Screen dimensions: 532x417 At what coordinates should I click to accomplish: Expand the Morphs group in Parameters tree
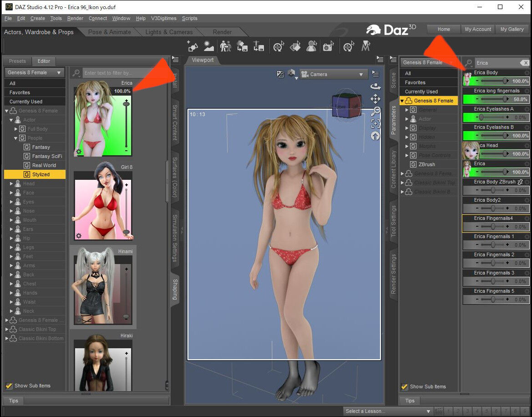pyautogui.click(x=407, y=146)
